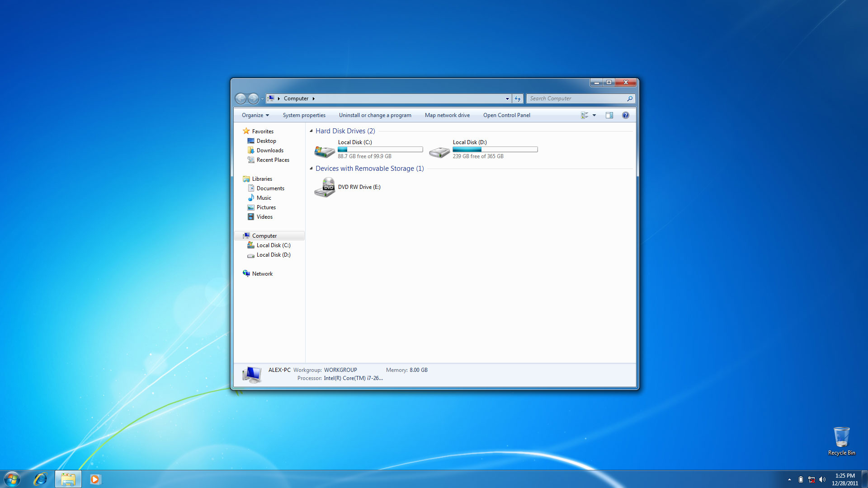Toggle the preview pane button

(609, 115)
